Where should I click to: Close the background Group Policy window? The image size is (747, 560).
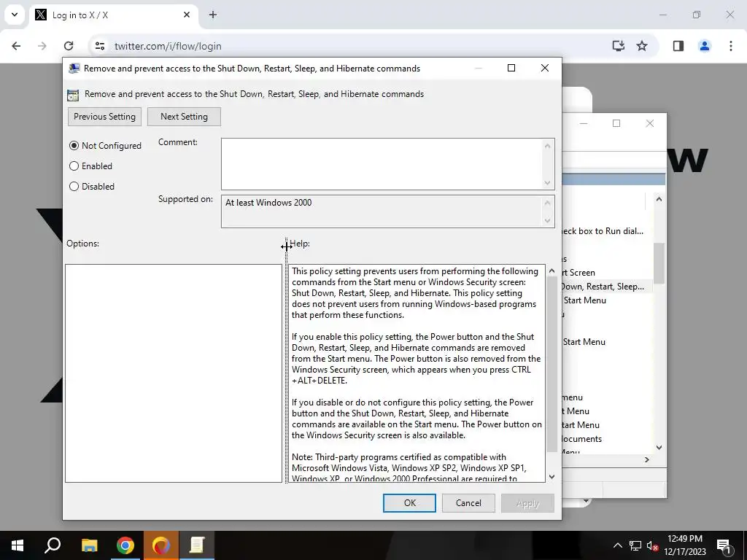[x=650, y=123]
